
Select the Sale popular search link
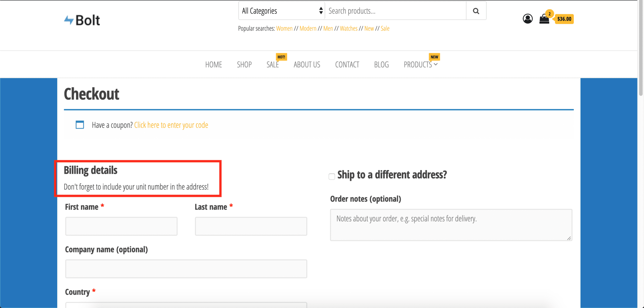pyautogui.click(x=385, y=28)
